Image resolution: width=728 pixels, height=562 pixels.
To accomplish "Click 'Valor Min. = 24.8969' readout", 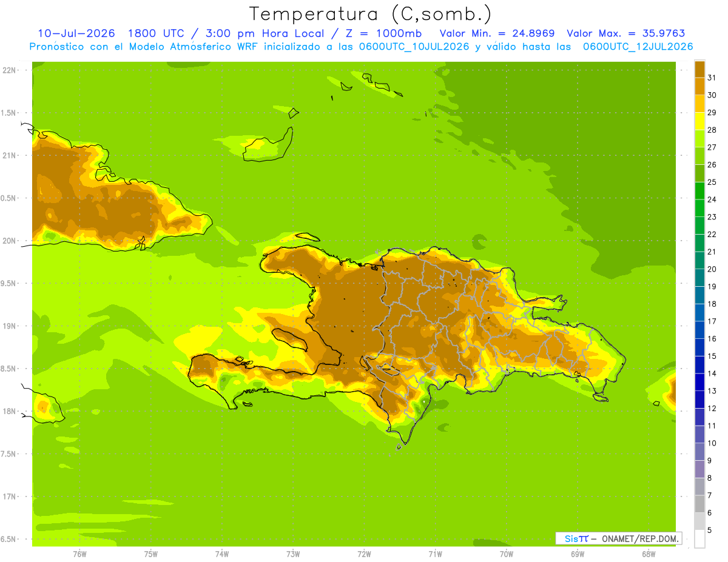I will pyautogui.click(x=497, y=33).
